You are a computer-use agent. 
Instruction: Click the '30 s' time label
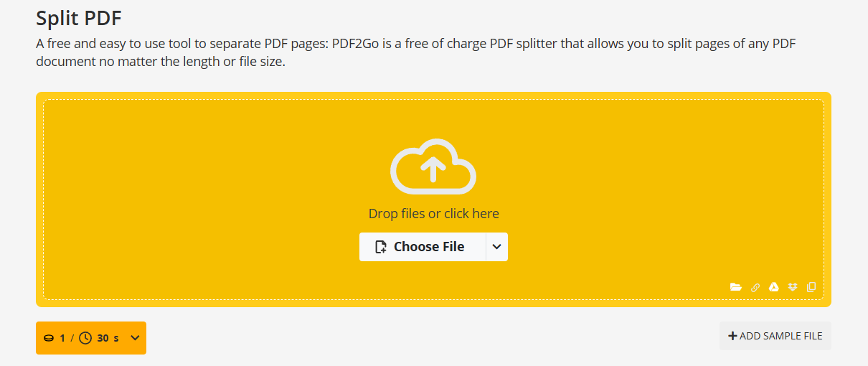[108, 338]
